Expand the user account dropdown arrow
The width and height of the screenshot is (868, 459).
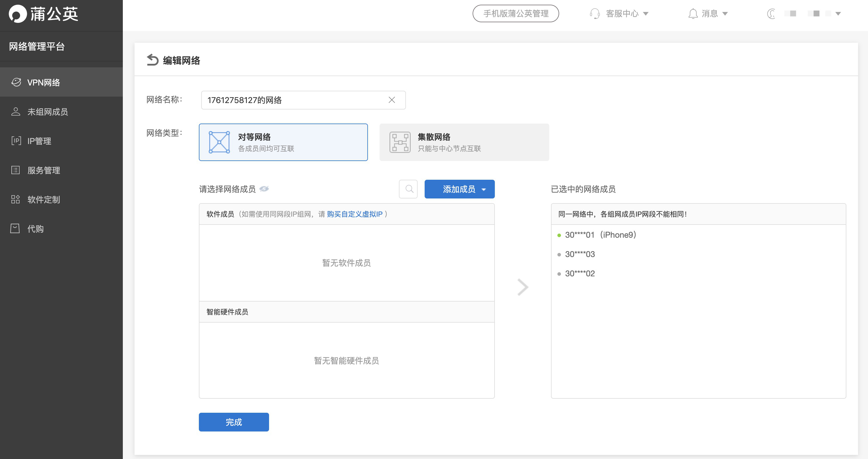tap(838, 14)
